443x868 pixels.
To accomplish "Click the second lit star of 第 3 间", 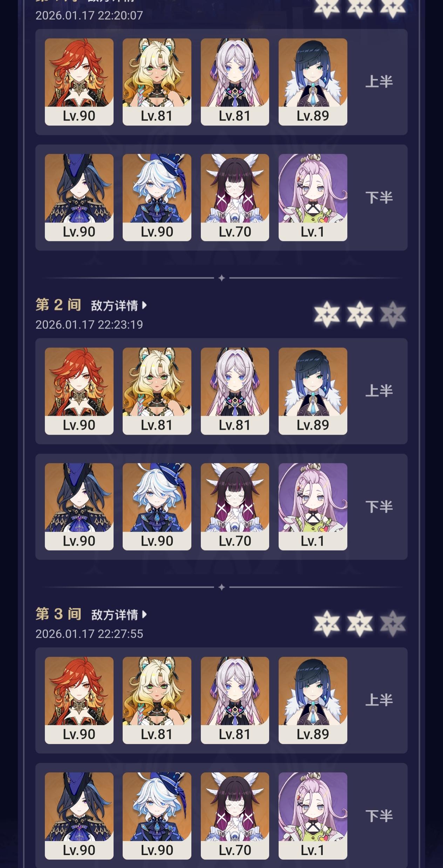I will (x=360, y=623).
